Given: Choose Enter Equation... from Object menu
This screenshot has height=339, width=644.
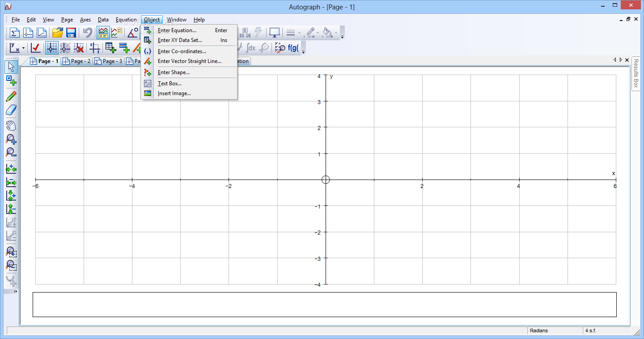Looking at the screenshot, I should pos(189,30).
